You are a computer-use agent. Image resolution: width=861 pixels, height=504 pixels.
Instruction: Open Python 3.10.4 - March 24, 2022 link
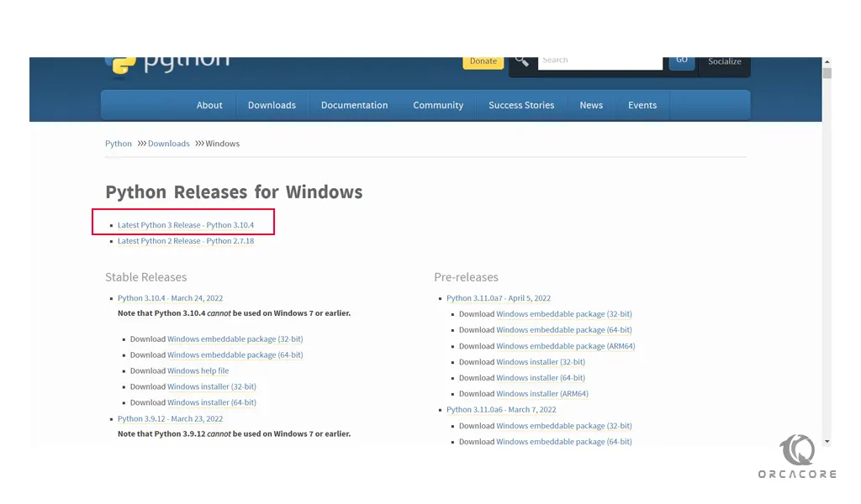(170, 298)
